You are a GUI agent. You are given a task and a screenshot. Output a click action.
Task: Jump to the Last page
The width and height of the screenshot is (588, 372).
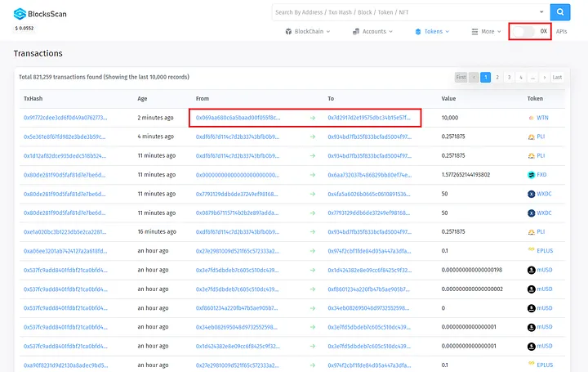coord(557,78)
